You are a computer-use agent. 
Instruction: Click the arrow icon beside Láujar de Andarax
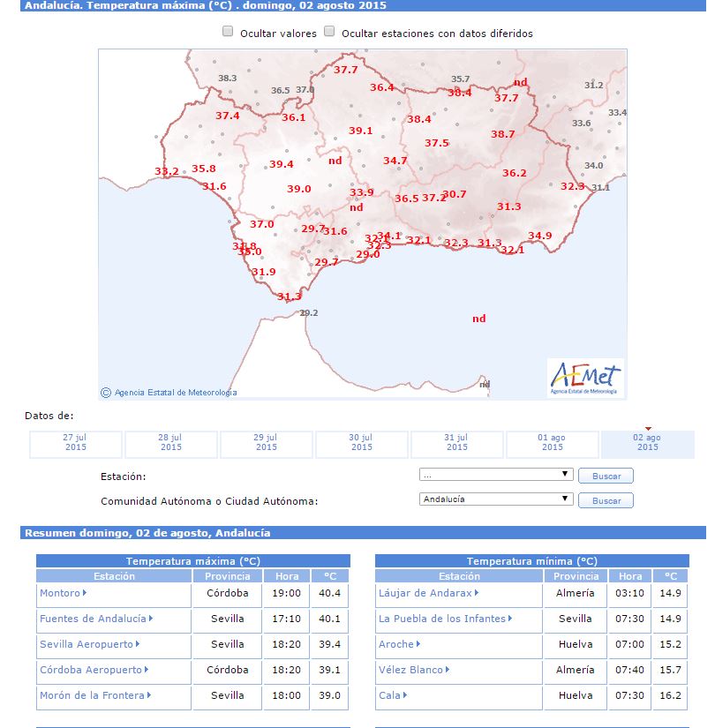coord(478,594)
